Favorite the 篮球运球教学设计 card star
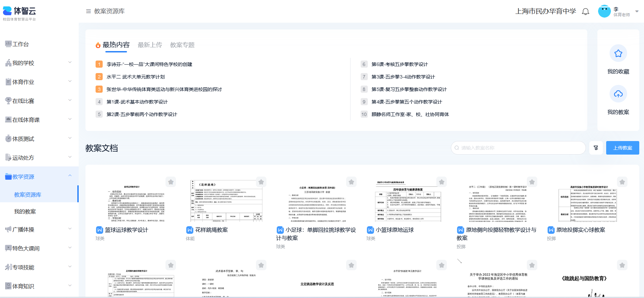 (171, 182)
